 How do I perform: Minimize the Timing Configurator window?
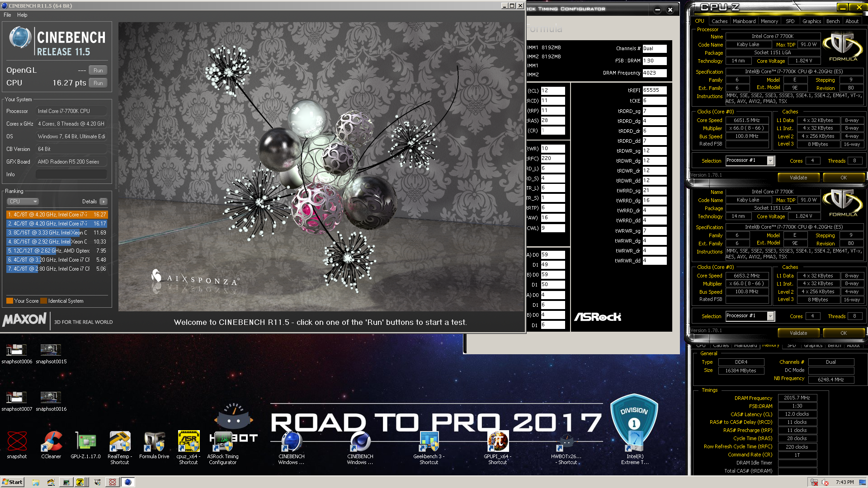(x=658, y=9)
